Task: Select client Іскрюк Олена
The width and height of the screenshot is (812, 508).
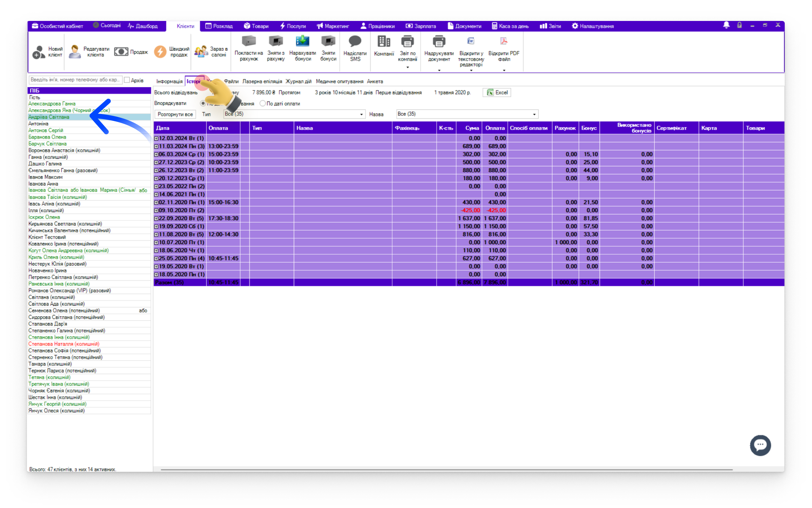Action: point(89,217)
